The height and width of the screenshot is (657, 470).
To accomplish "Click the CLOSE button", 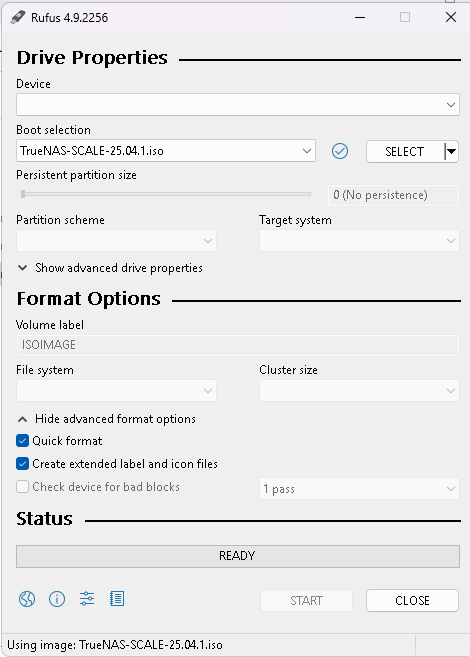I will point(412,600).
